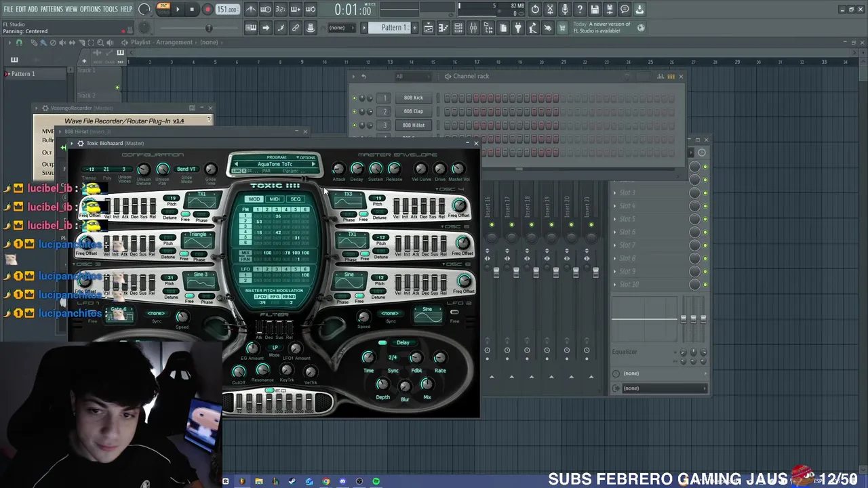The width and height of the screenshot is (868, 488).
Task: Save project with floppy disk icon
Action: (595, 9)
